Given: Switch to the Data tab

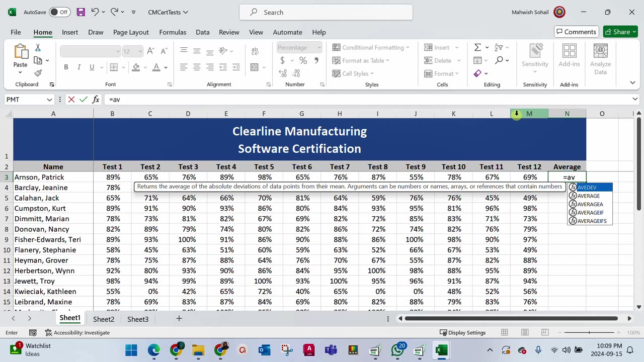Looking at the screenshot, I should click(x=203, y=32).
